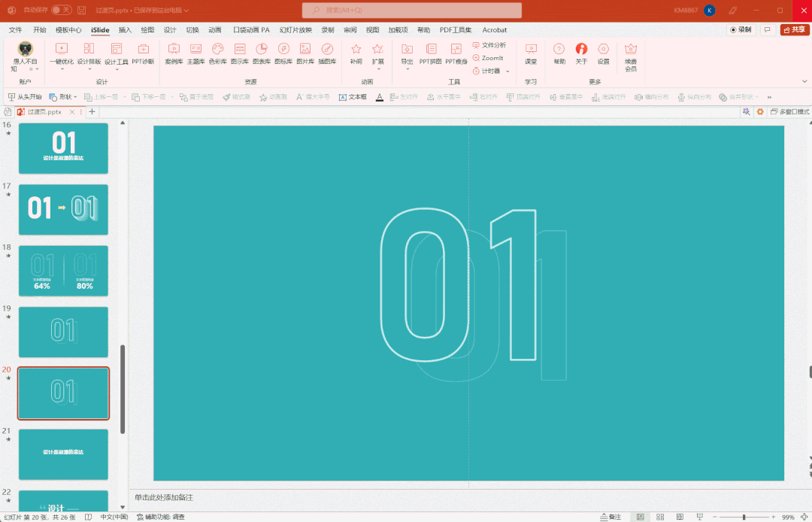Expand the 一键优化 dropdown
The image size is (812, 522).
[62, 69]
